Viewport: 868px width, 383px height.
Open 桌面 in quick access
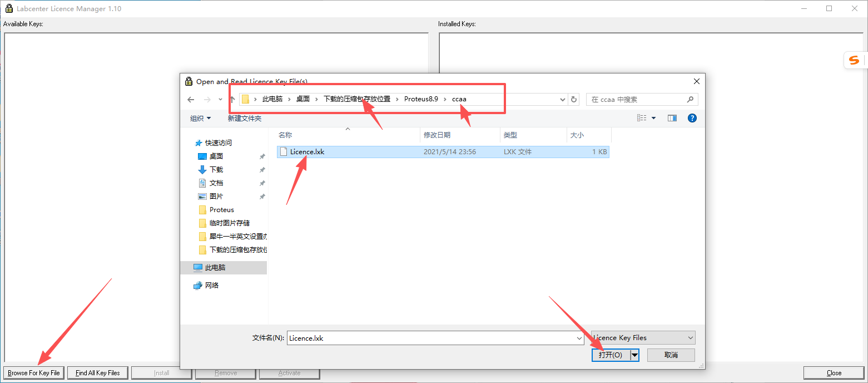click(x=216, y=156)
